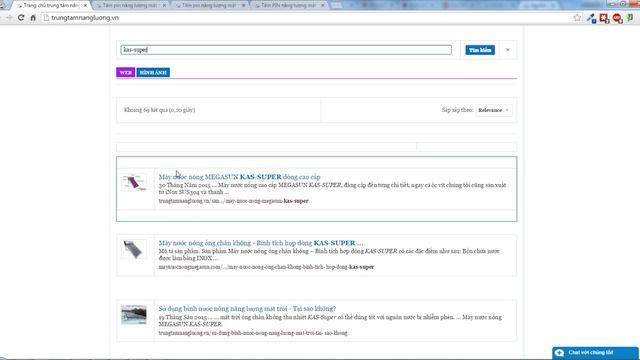The width and height of the screenshot is (640, 360).
Task: Open the Chat với chúng tôi widget
Action: tap(595, 353)
